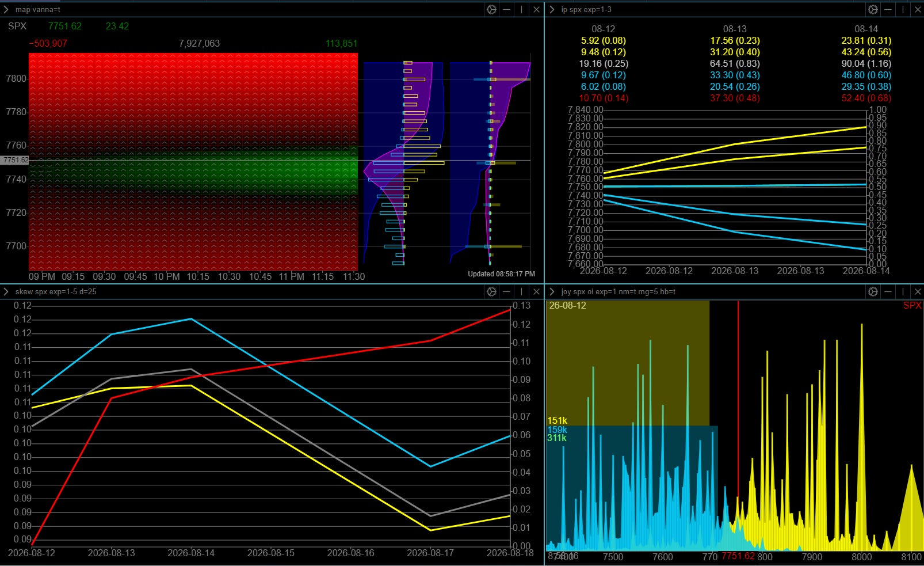Open settings gear of ip spx panel
This screenshot has height=566, width=924.
click(x=873, y=9)
